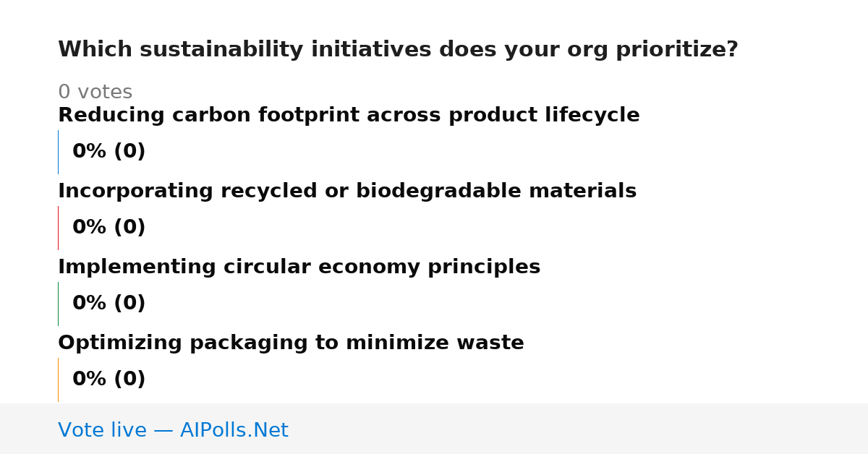This screenshot has height=454, width=868.
Task: Click 0% (0) result under recycled materials
Action: point(109,228)
